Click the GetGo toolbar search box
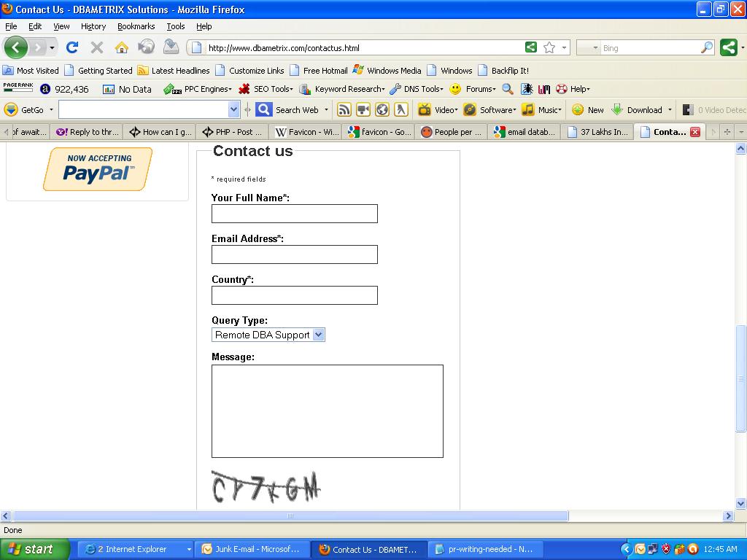747x560 pixels. 144,110
